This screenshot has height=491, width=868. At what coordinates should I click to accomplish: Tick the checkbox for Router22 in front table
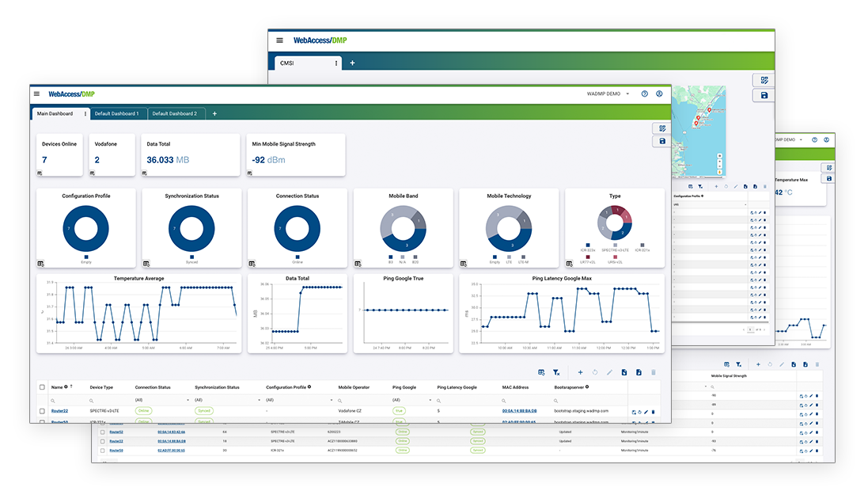(x=42, y=411)
